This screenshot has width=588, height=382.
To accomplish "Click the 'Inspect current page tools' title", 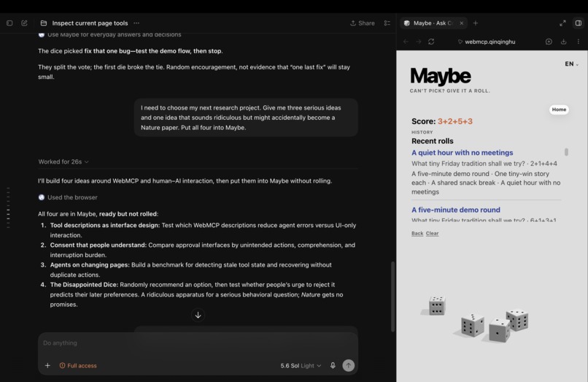I will (x=90, y=23).
